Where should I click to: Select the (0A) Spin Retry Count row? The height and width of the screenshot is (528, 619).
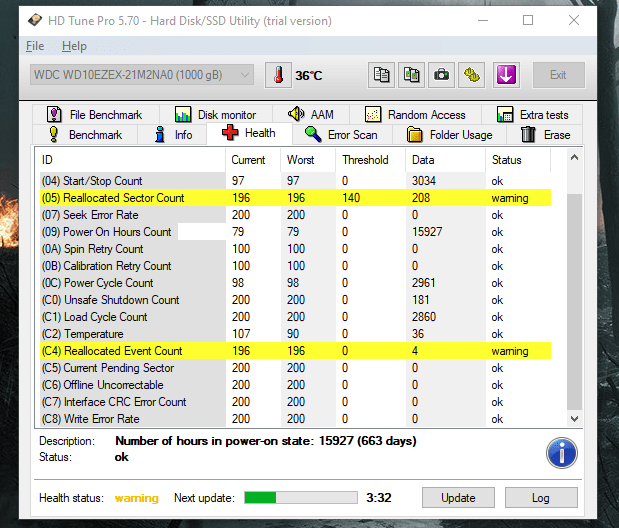coord(295,249)
